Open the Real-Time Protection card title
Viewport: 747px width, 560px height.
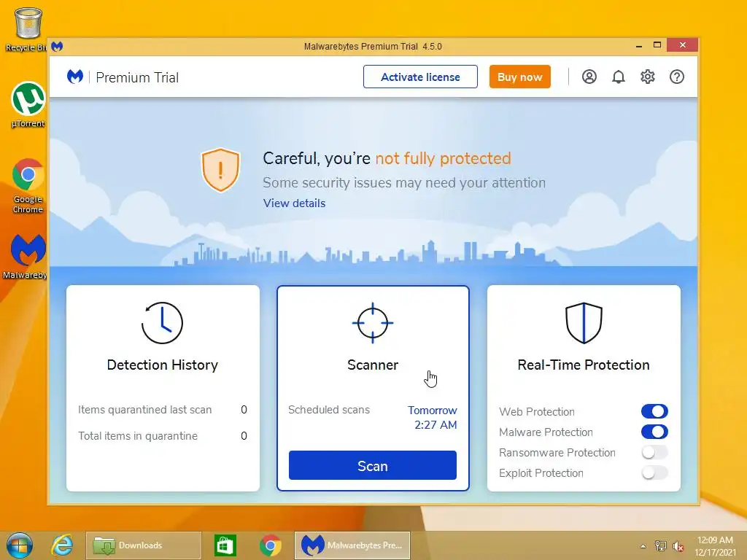[584, 365]
